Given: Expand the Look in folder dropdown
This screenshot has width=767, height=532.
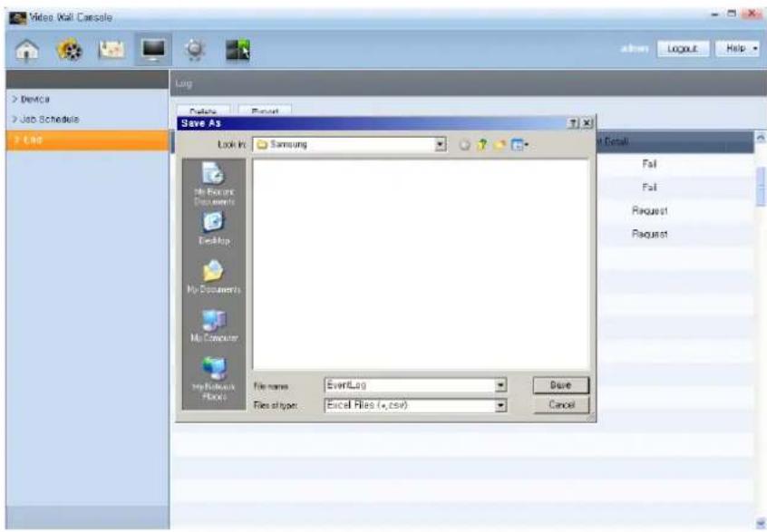Looking at the screenshot, I should click(441, 145).
